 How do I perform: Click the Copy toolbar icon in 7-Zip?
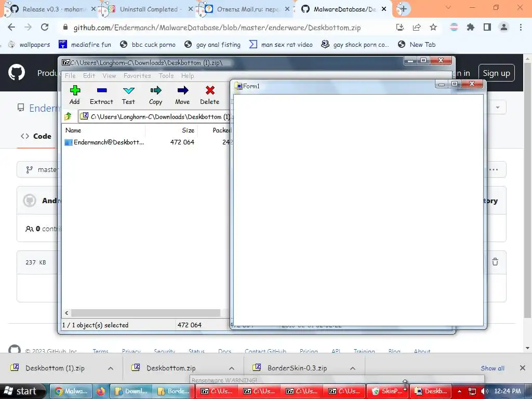point(156,95)
